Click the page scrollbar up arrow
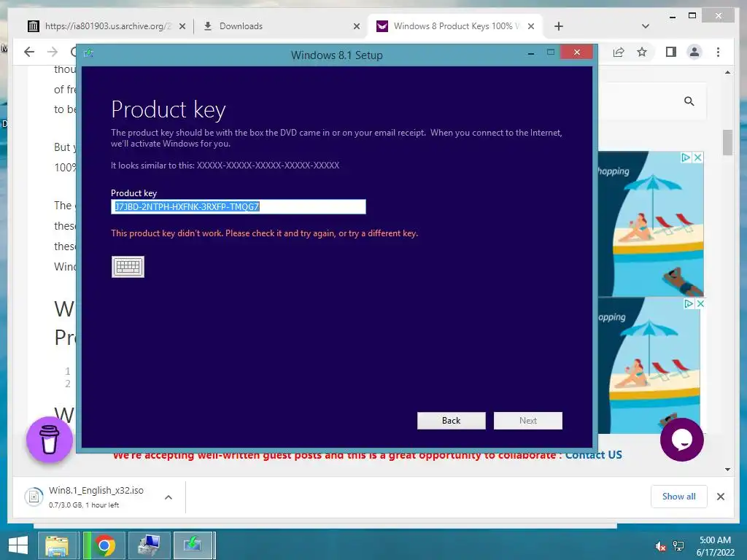This screenshot has width=747, height=560. pyautogui.click(x=727, y=72)
